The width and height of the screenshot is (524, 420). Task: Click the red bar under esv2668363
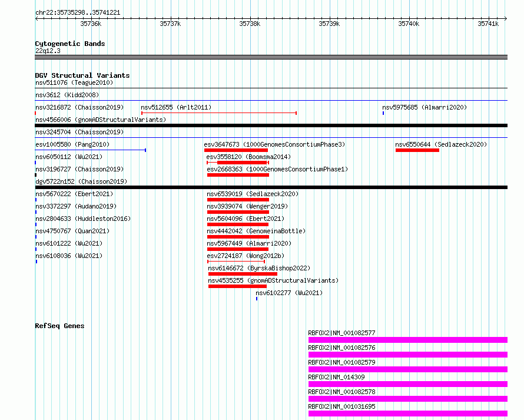[238, 175]
